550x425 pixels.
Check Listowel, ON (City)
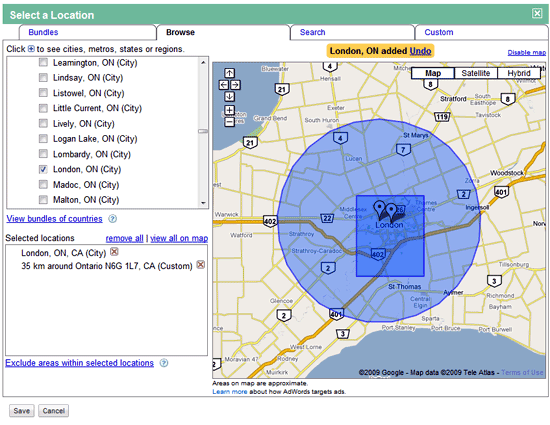tap(43, 93)
